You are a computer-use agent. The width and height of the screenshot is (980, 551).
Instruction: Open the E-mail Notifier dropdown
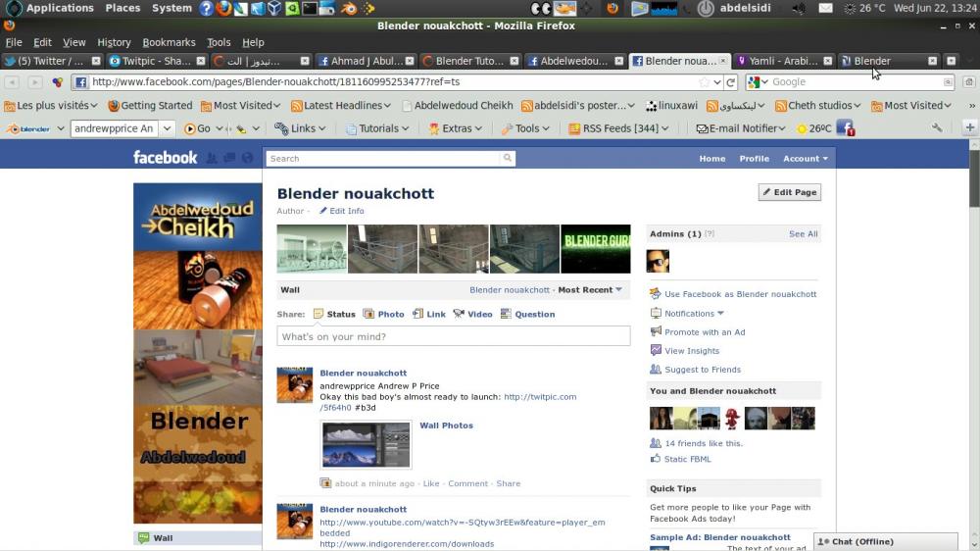pyautogui.click(x=741, y=128)
